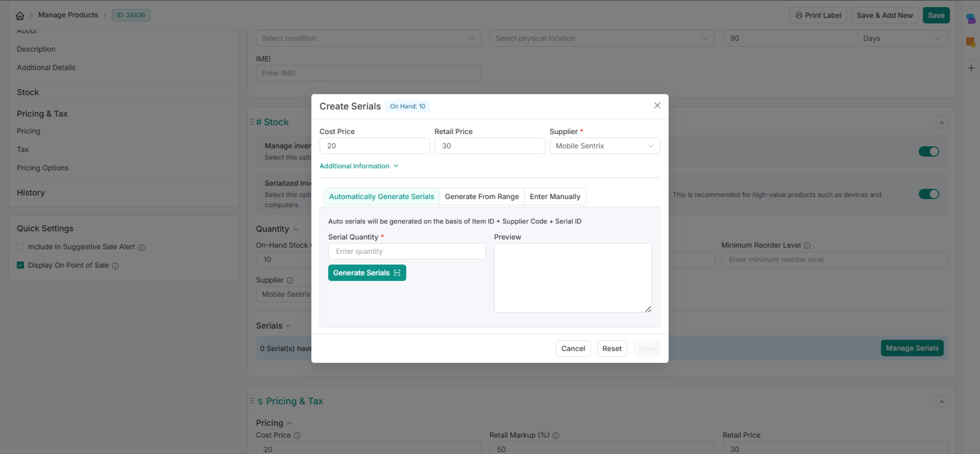
Task: Go to the home icon in breadcrumb
Action: coord(20,16)
